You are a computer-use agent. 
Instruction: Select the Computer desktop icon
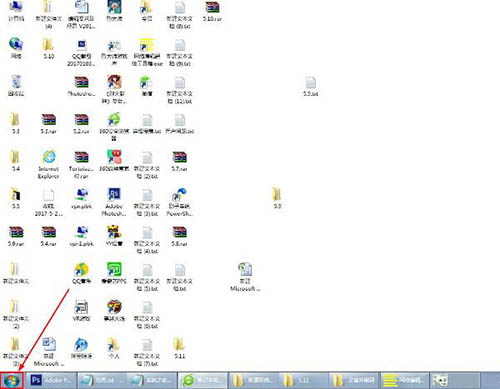16,11
